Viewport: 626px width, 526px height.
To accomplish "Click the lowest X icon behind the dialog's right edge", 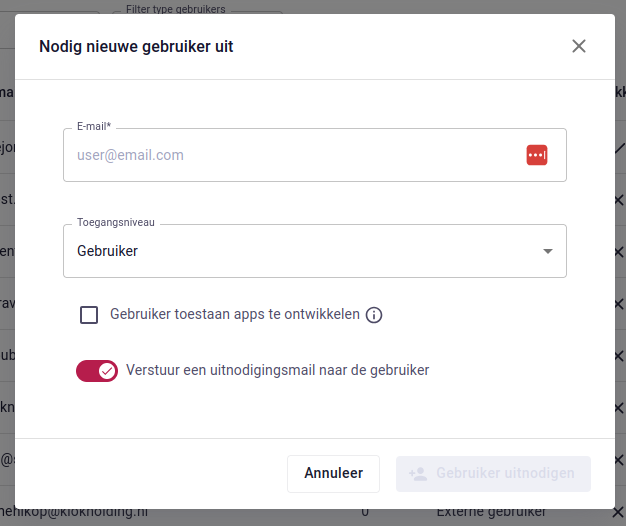I will [x=620, y=512].
